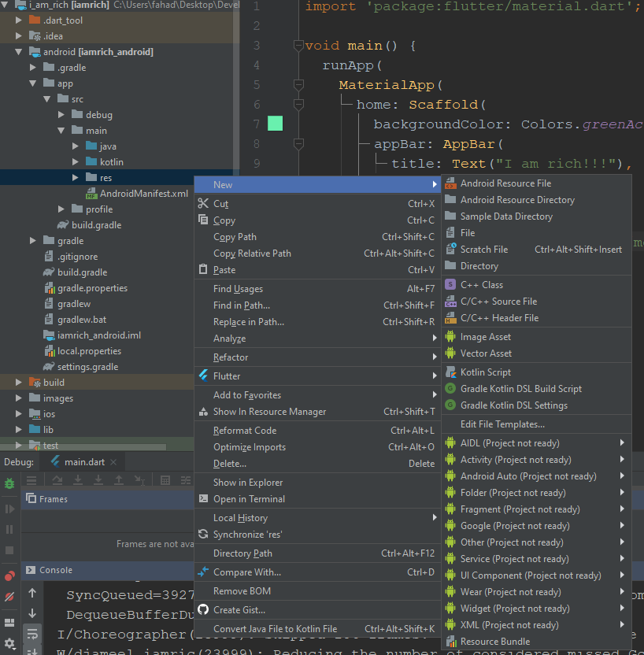Choose Android Resource File from New submenu

point(505,183)
